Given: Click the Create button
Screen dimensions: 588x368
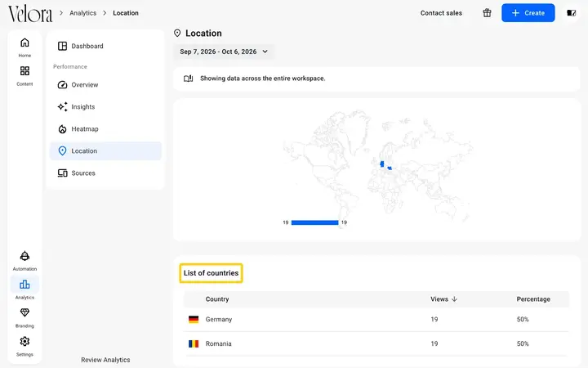Looking at the screenshot, I should coord(528,13).
